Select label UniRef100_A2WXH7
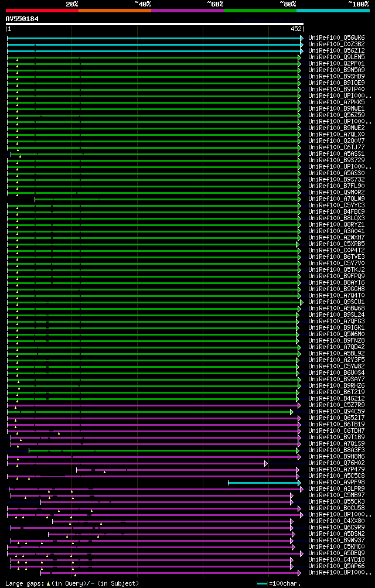This screenshot has width=375, height=588. point(336,237)
